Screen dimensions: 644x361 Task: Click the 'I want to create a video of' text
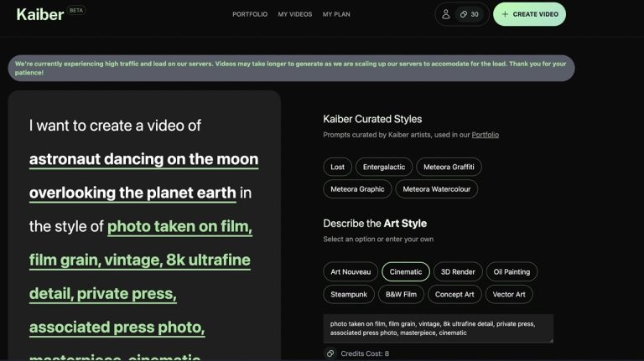(x=115, y=126)
